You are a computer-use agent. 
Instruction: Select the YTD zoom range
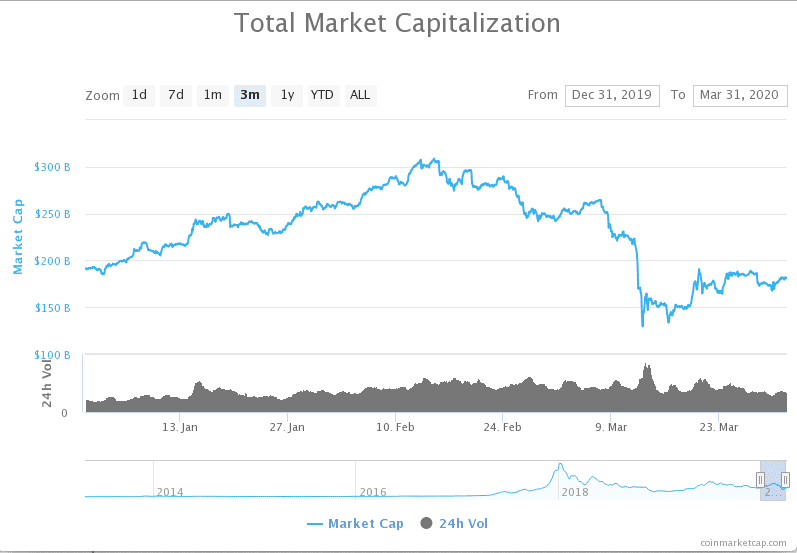[322, 96]
